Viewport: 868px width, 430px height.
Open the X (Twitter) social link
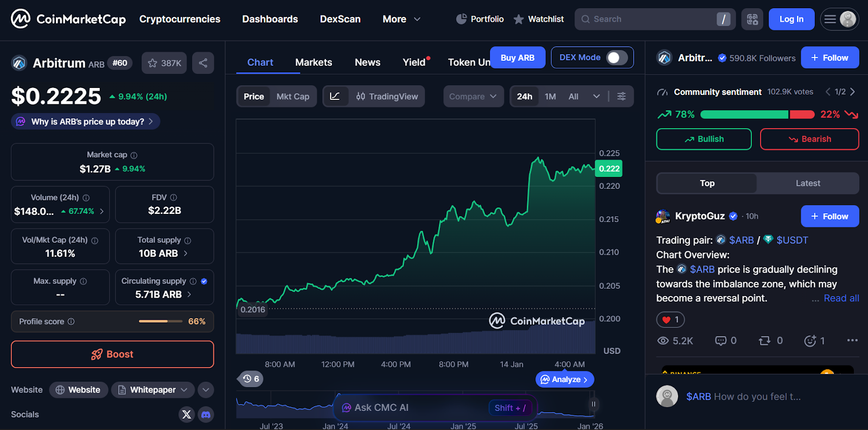pos(187,414)
